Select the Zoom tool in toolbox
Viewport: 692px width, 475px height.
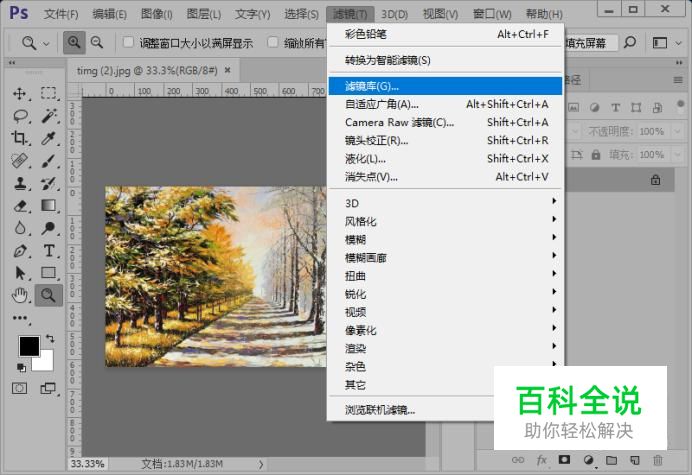tap(49, 295)
